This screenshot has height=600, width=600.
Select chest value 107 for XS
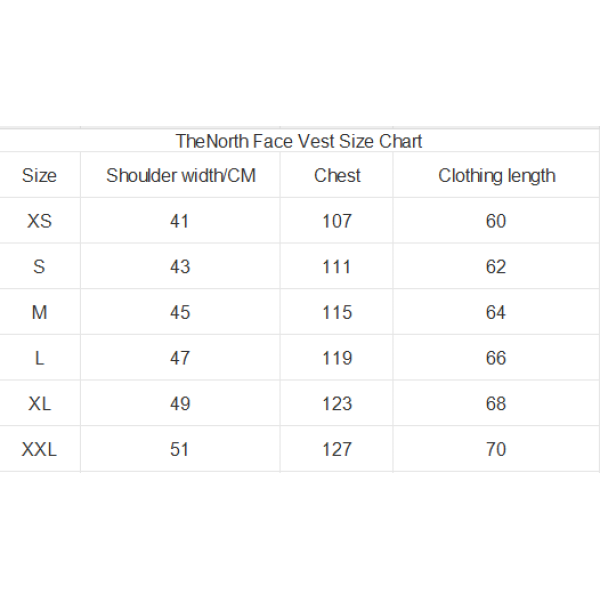click(337, 221)
